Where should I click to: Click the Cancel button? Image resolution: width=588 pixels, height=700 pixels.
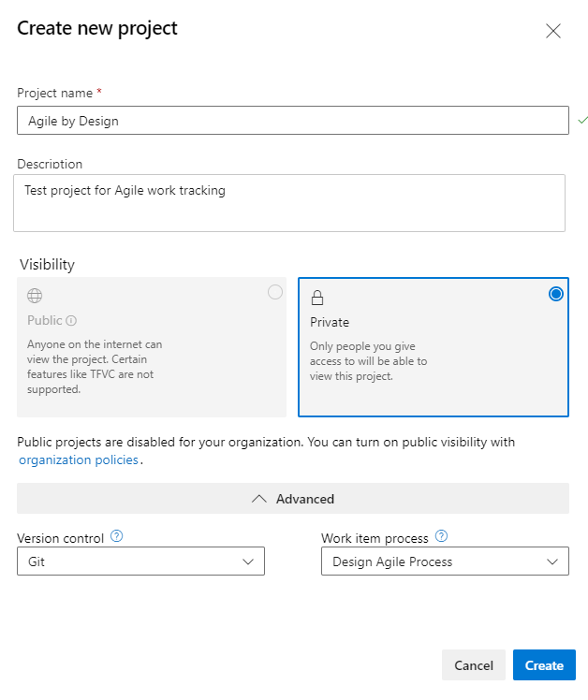coord(474,665)
